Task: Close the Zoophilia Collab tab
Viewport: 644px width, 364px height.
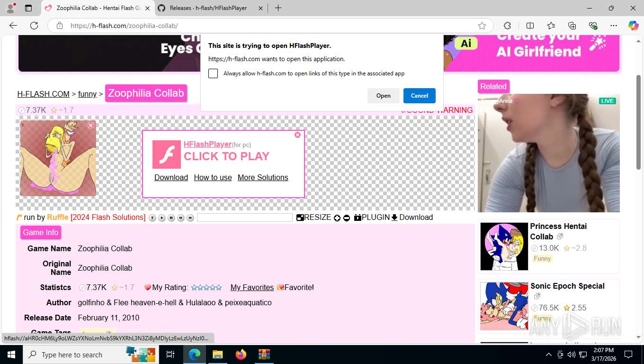Action: [x=147, y=8]
